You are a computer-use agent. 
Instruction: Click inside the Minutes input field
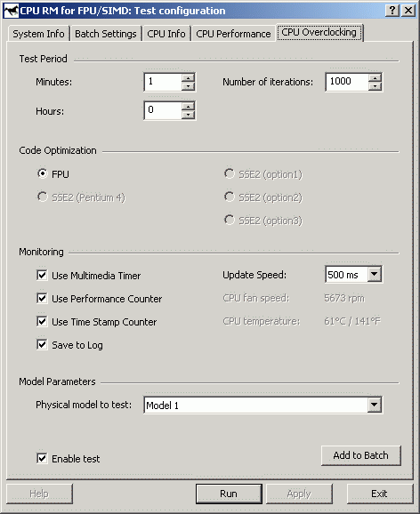pyautogui.click(x=163, y=82)
